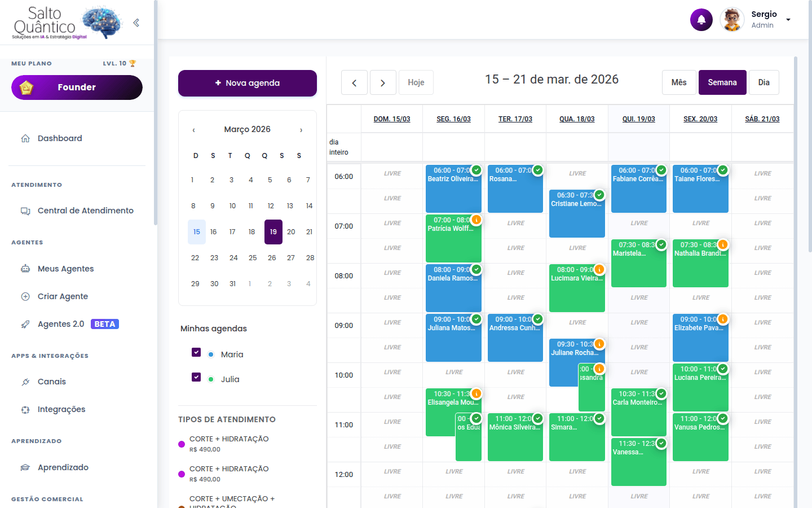Screen dimensions: 812x508
Task: Click the info icon on Elizabete Pava's appointment
Action: [723, 319]
